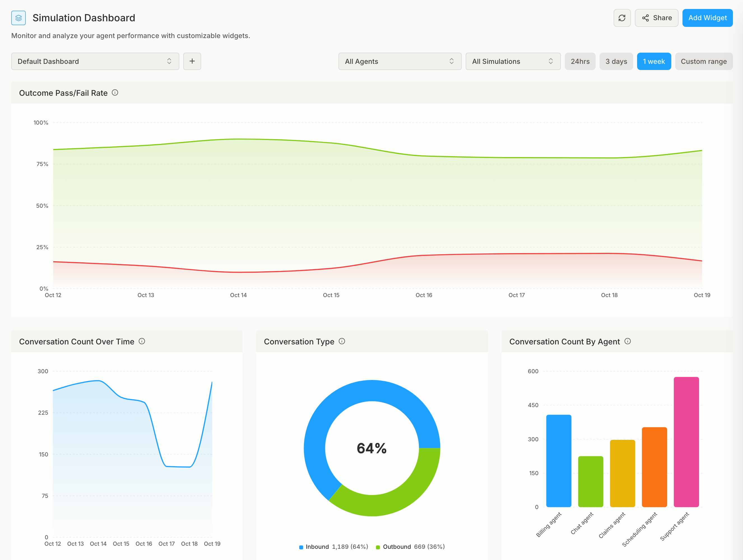Switch to the 3 days time range
The width and height of the screenshot is (743, 560).
click(616, 61)
